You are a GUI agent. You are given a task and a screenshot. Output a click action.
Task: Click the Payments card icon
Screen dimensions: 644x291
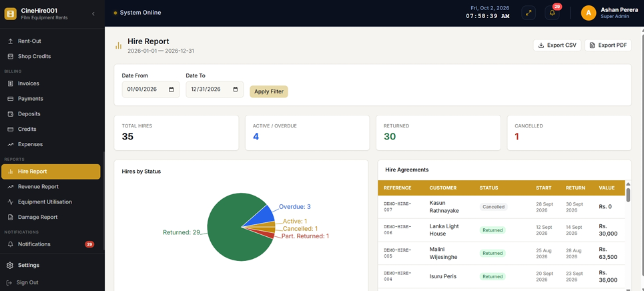coord(10,99)
